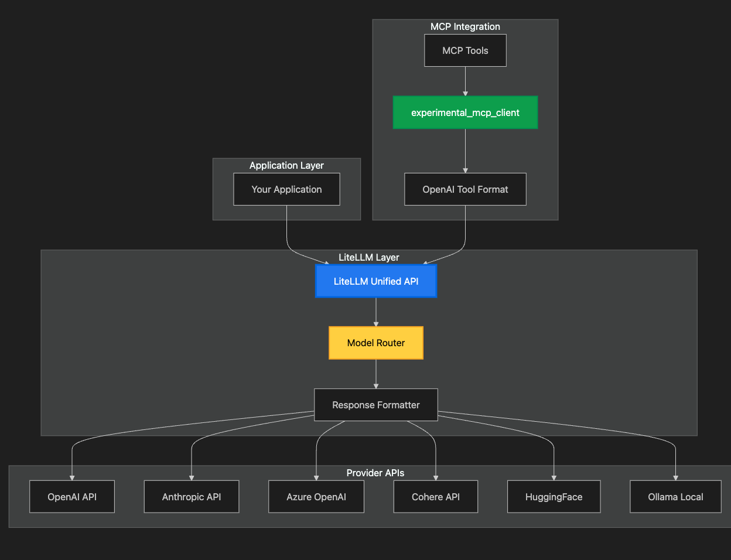731x560 pixels.
Task: Click the OpenAI API provider node
Action: [72, 497]
